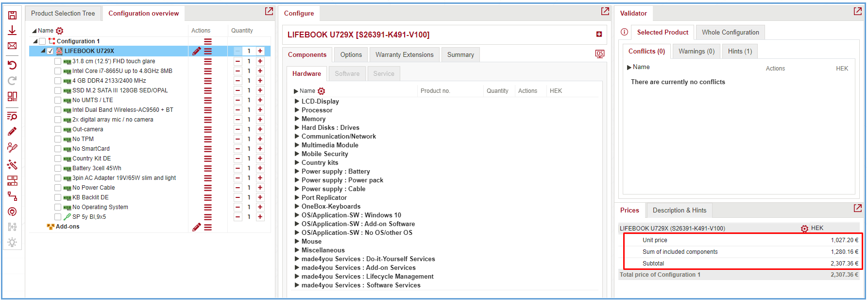Click the Add-ons tree item
The image size is (868, 301).
[68, 227]
